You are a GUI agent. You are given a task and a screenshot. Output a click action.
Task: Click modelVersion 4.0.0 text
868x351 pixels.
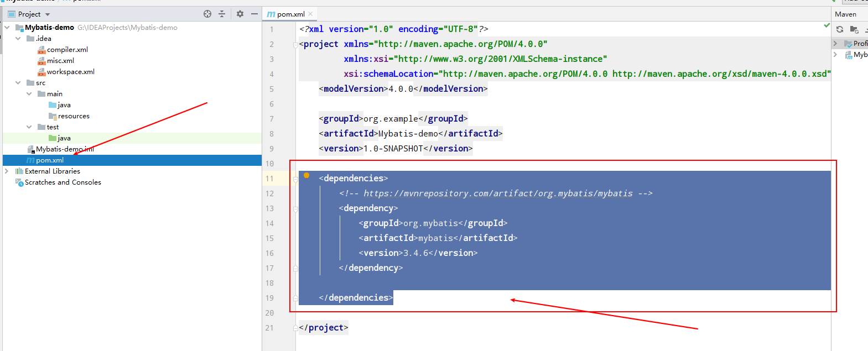coord(401,89)
